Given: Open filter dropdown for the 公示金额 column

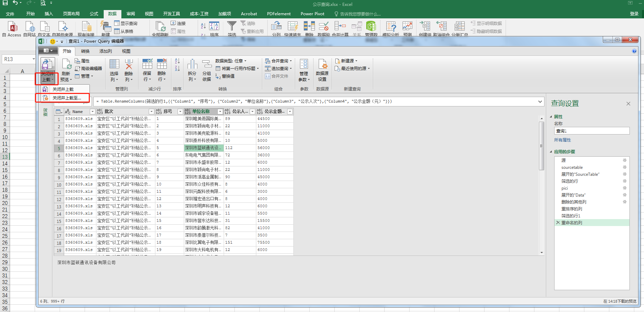Looking at the screenshot, I should click(x=290, y=112).
